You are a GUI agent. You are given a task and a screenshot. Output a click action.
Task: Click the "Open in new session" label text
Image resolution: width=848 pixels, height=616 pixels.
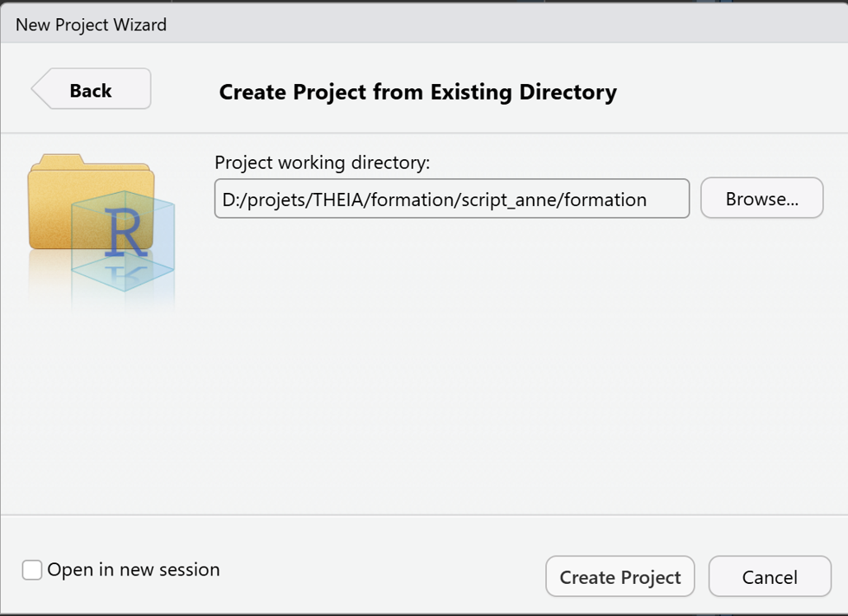tap(133, 570)
